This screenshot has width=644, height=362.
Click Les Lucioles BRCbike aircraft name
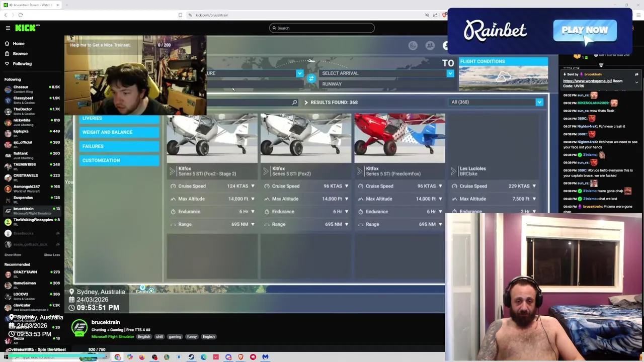[472, 171]
